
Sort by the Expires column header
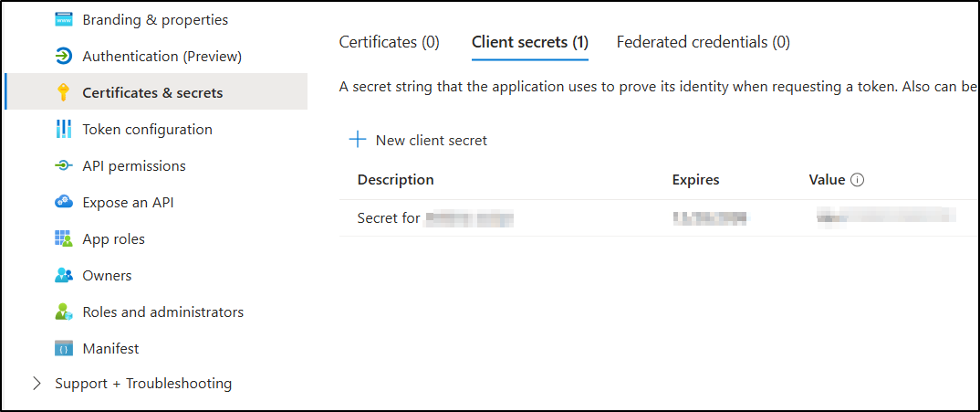695,180
